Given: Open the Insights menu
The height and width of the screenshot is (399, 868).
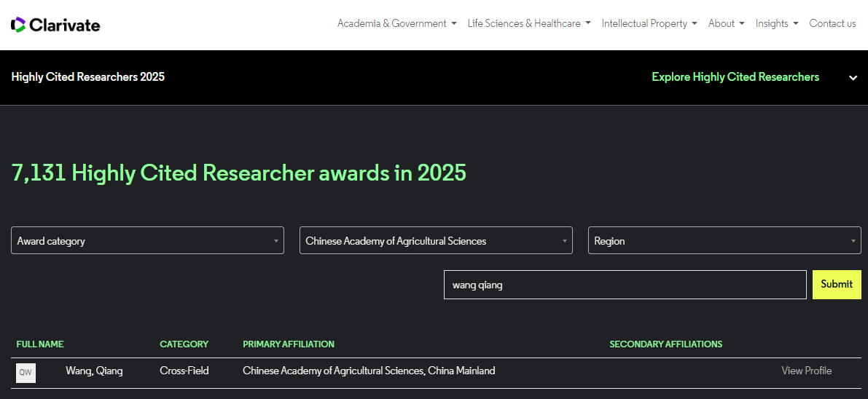Looking at the screenshot, I should click(x=777, y=24).
